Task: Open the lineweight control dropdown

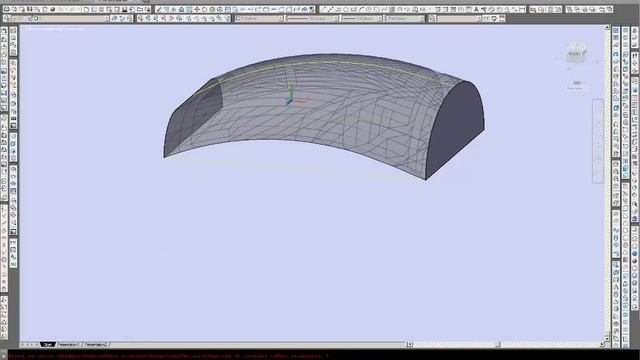Action: [x=362, y=18]
